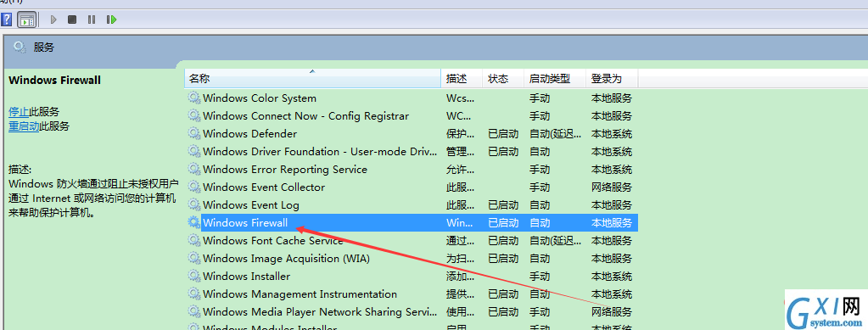Screen dimensions: 868x330
Task: Click the 重启动 link to restart the service
Action: (24, 126)
